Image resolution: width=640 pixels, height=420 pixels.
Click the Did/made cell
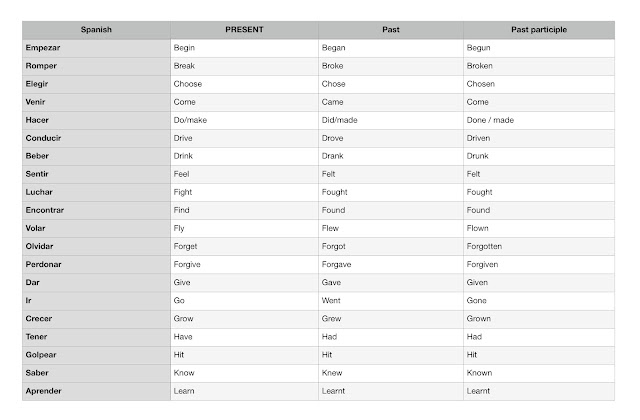[x=391, y=120]
